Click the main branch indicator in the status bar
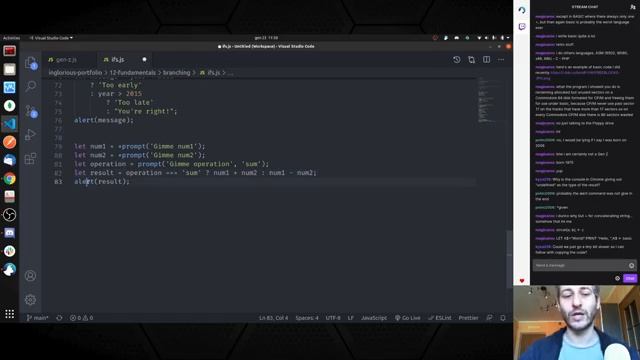The width and height of the screenshot is (640, 360). coord(38,318)
